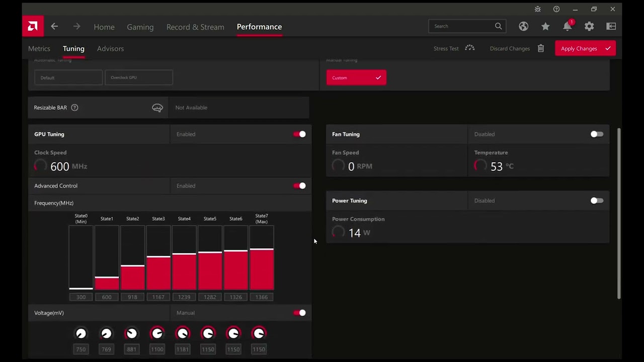Click the State2 918 frequency field
This screenshot has width=644, height=362.
pyautogui.click(x=132, y=297)
